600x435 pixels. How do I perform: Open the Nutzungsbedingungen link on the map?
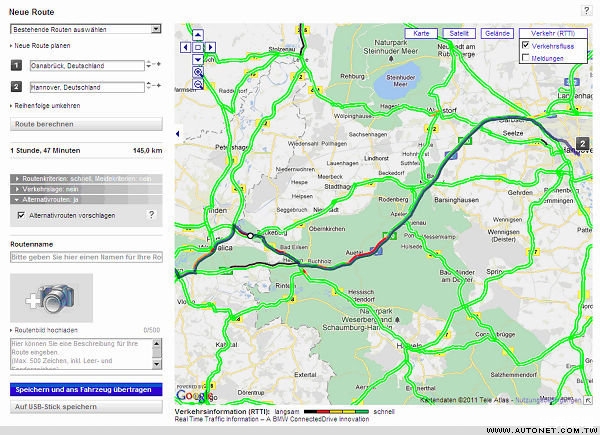point(548,400)
